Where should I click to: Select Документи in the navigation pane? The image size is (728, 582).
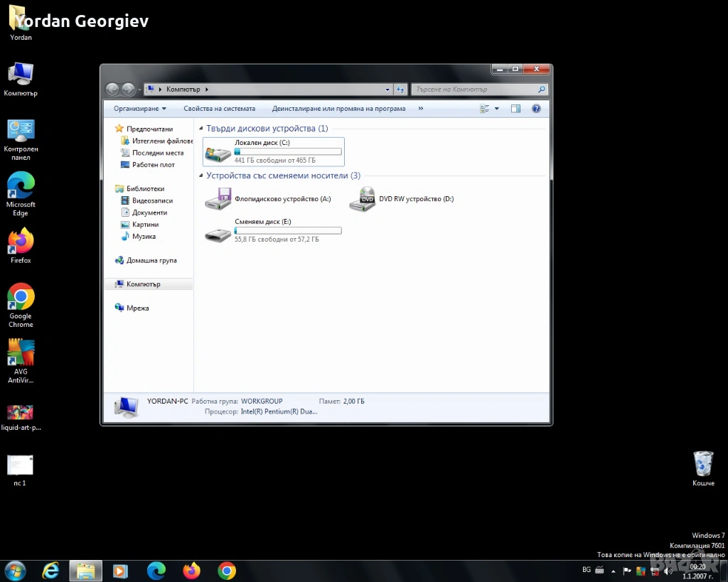149,212
